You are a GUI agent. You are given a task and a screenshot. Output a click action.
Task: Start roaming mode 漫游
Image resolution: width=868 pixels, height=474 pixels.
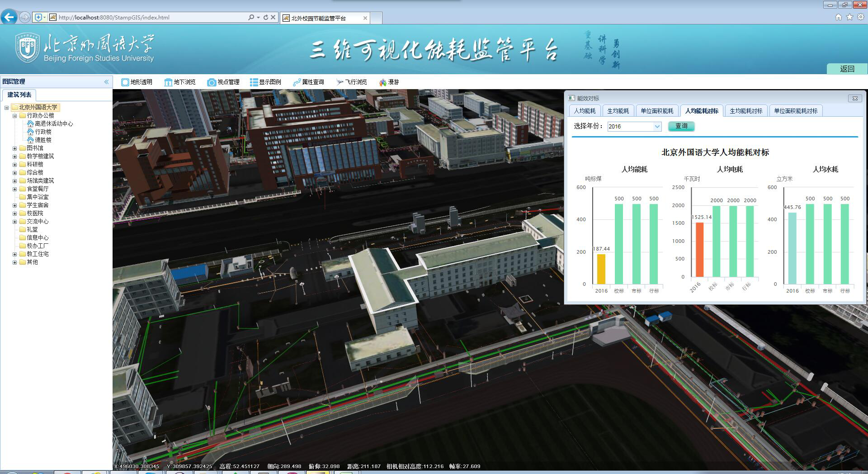389,82
